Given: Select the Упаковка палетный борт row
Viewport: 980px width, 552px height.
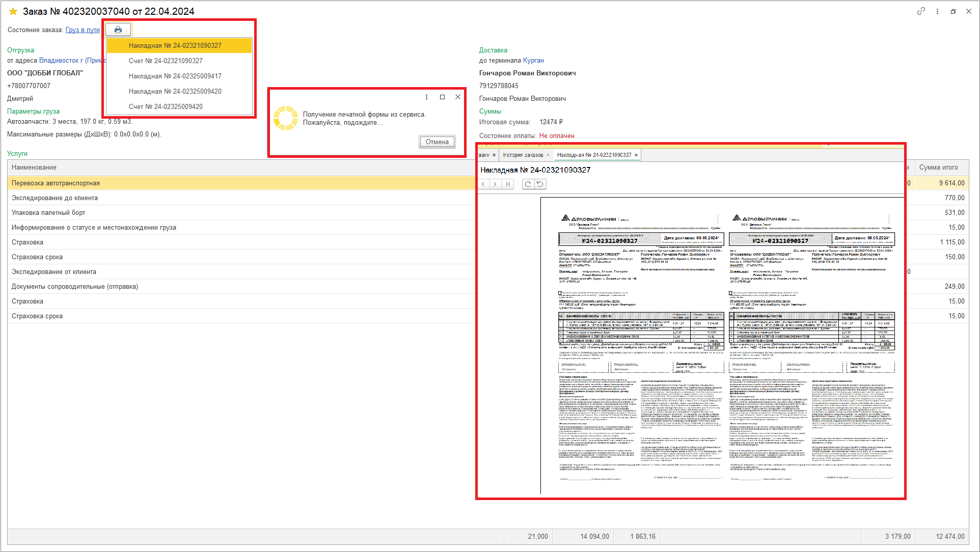Looking at the screenshot, I should tap(48, 212).
